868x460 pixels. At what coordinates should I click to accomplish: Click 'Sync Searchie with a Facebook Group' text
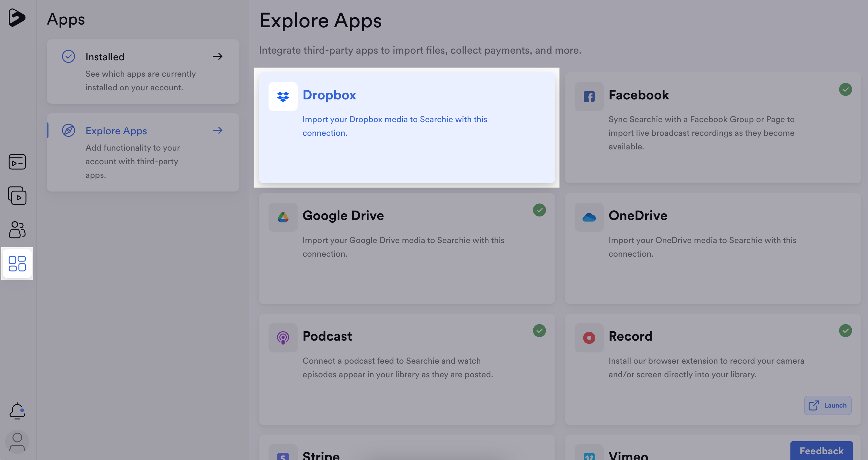point(702,133)
